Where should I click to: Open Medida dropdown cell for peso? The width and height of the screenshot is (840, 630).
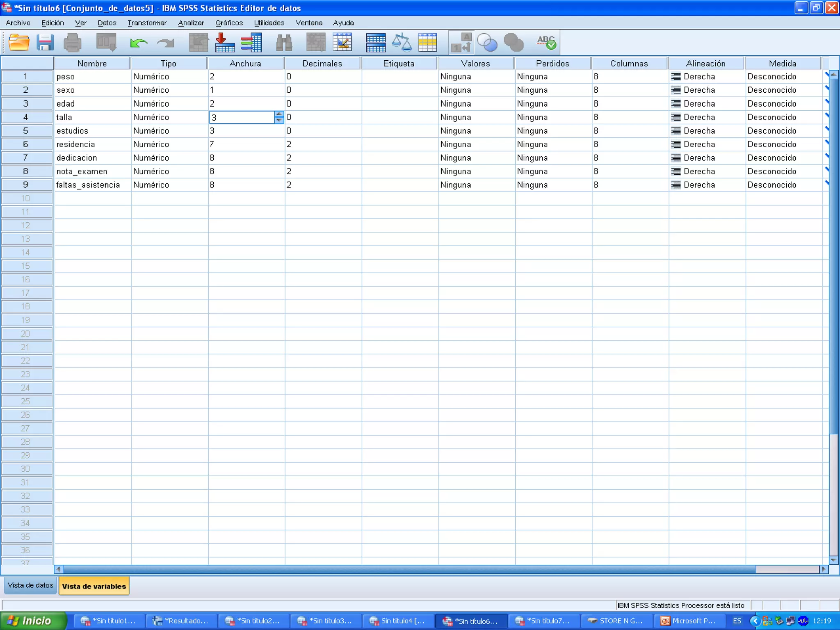pos(783,76)
